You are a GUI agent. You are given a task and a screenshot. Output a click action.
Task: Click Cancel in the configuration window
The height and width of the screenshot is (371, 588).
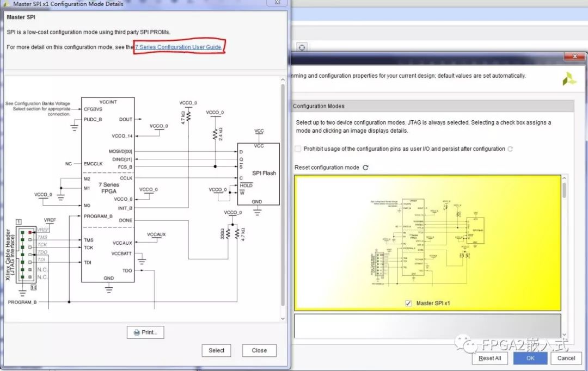(566, 358)
